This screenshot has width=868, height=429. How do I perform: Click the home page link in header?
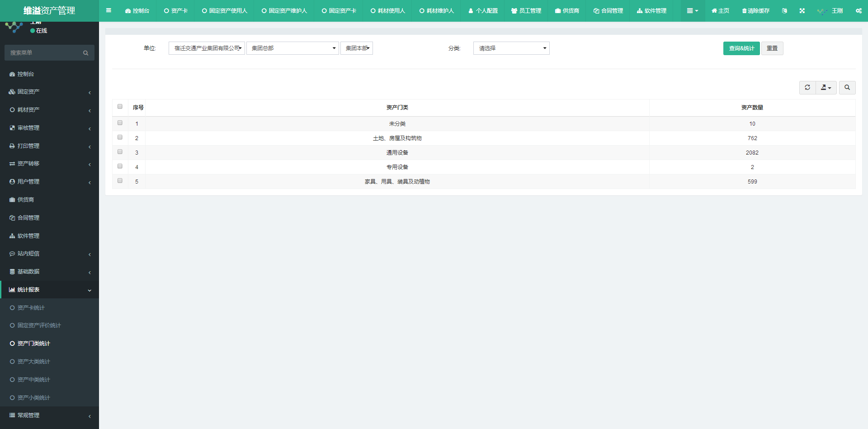(x=720, y=11)
